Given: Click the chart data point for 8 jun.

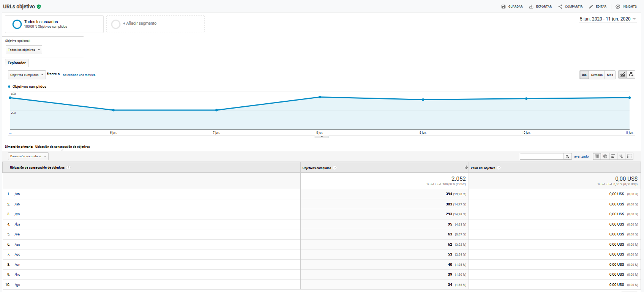Looking at the screenshot, I should tap(320, 97).
